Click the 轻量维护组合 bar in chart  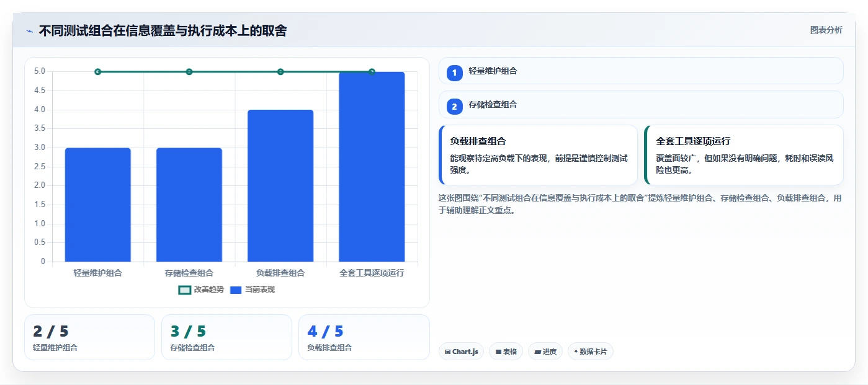coord(98,205)
